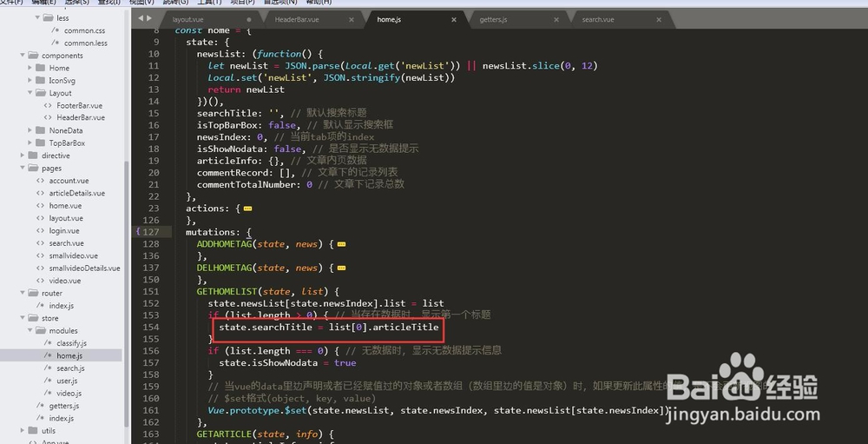Close the getters.js tab

pos(556,19)
